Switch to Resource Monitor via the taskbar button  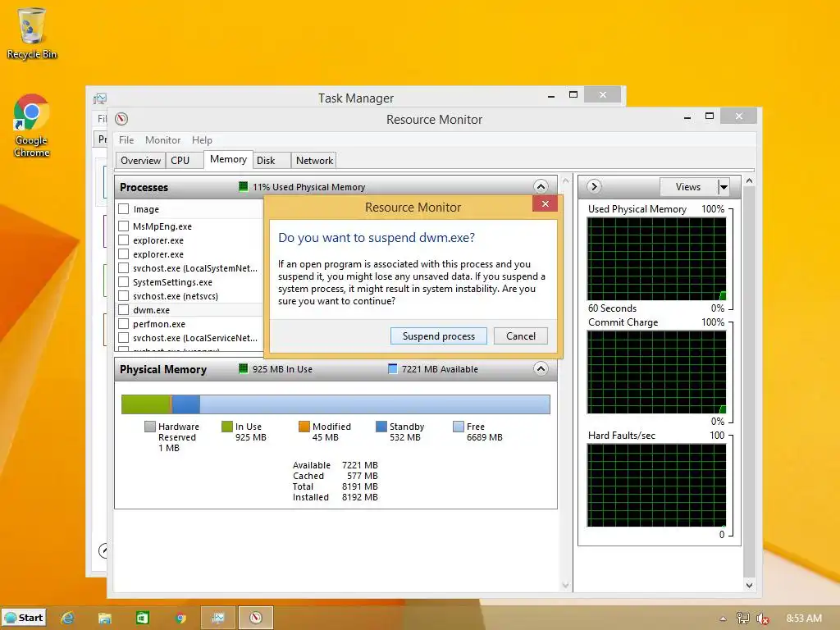point(256,618)
